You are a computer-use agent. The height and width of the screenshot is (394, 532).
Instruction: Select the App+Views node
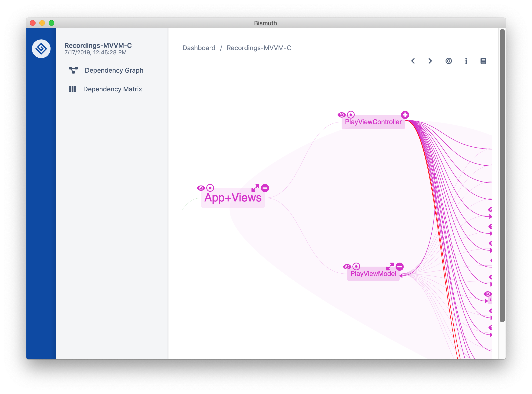coord(233,198)
